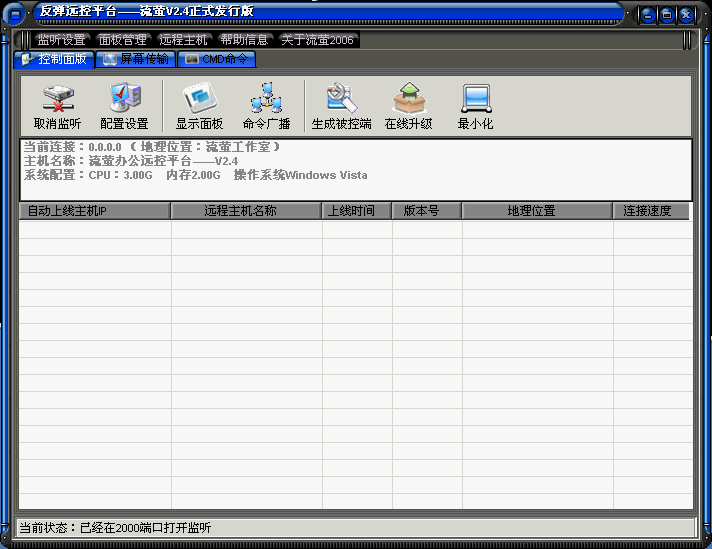The image size is (712, 549).
Task: Sort by 自动上线主机IP column header
Action: point(95,211)
